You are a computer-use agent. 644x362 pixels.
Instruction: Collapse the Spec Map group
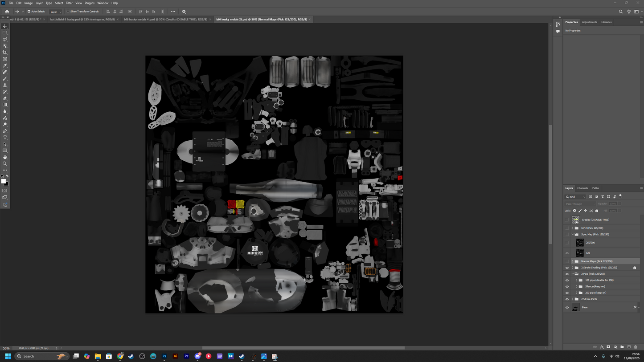573,234
